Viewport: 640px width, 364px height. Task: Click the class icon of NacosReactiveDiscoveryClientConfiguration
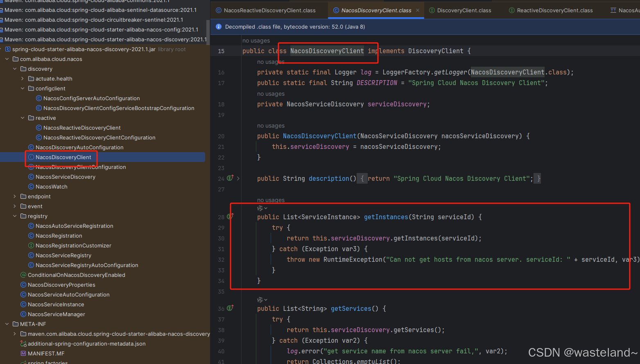pos(39,137)
